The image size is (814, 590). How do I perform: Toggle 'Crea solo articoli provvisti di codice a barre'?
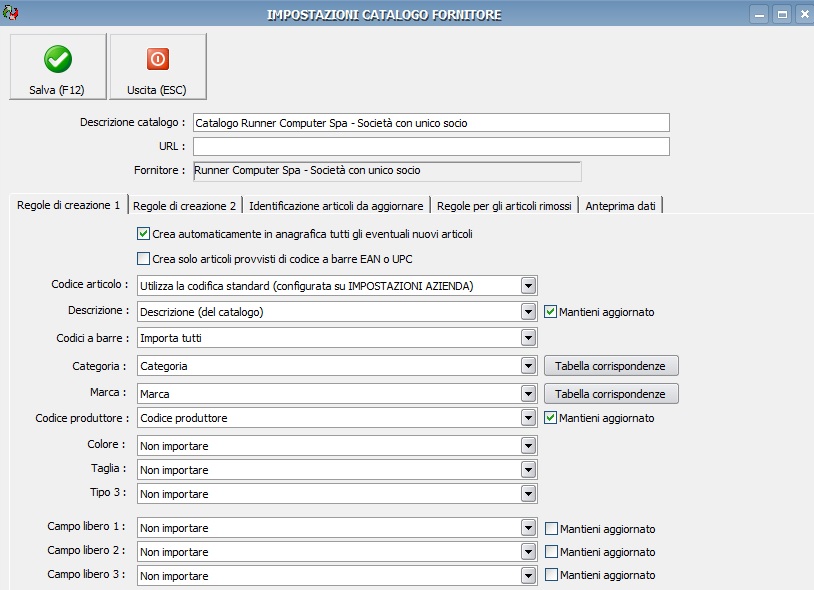click(143, 258)
